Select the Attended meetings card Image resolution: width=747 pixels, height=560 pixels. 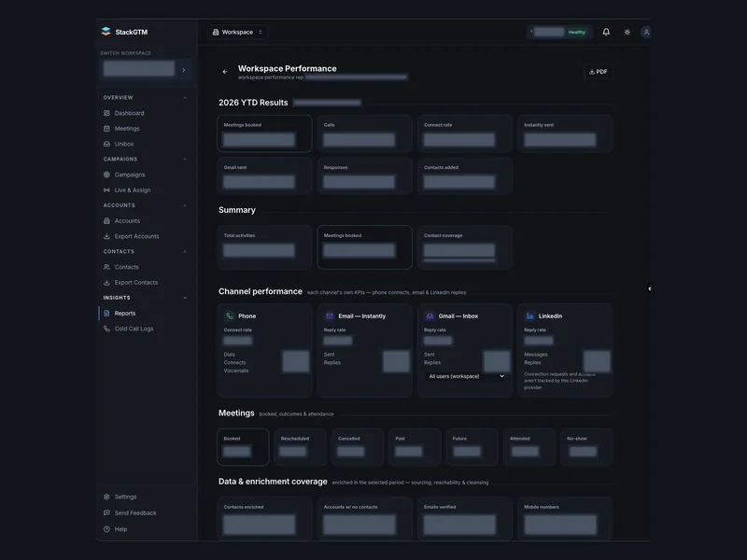click(x=529, y=447)
